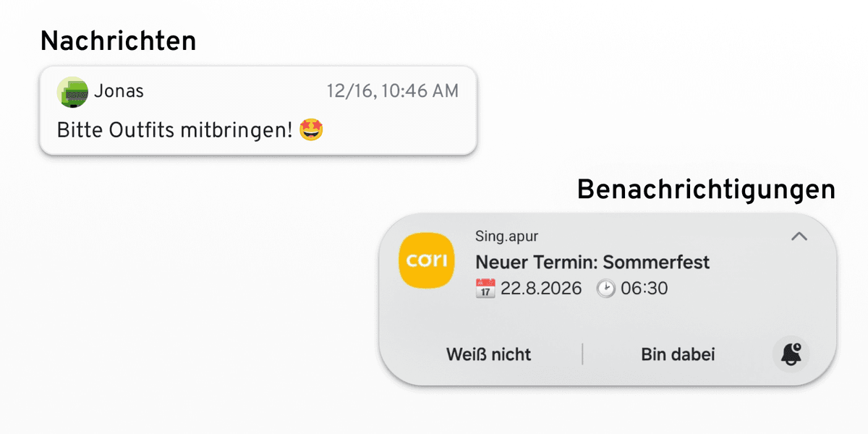Tap the small clock badge on the bell icon
This screenshot has height=434, width=868.
click(799, 347)
